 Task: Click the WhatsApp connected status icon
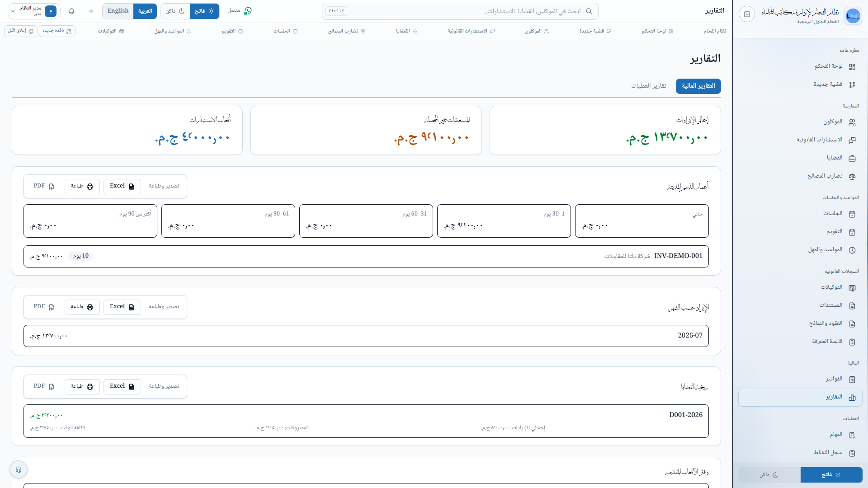[248, 11]
